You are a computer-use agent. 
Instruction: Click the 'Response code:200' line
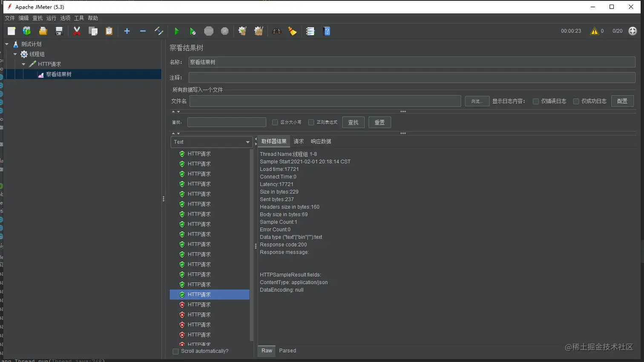point(283,245)
